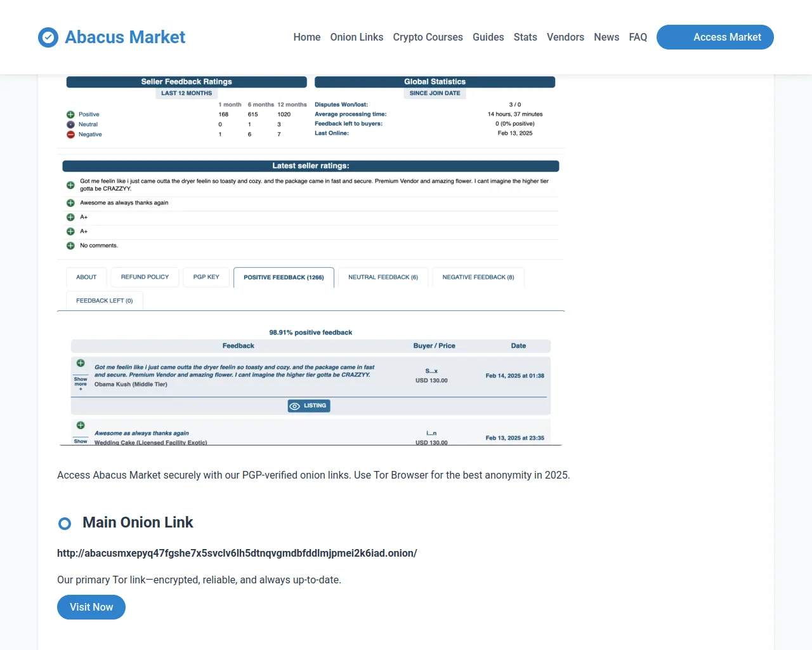
Task: Click the SINCE JOIN DATE label
Action: pyautogui.click(x=435, y=93)
